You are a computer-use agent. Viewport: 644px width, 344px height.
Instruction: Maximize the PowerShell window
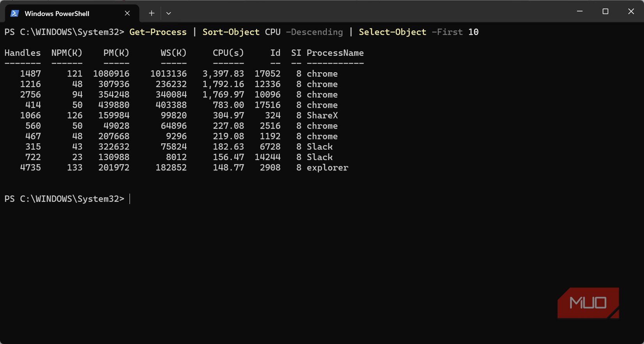pyautogui.click(x=605, y=11)
